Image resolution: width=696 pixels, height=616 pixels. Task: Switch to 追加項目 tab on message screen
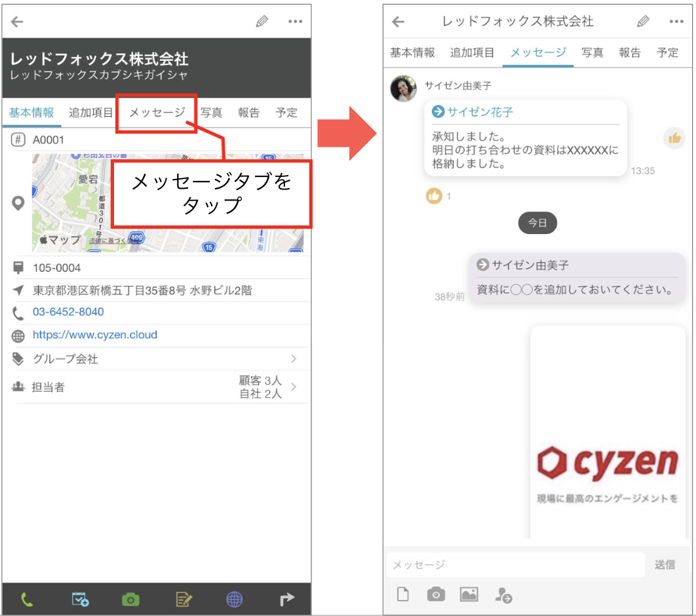pos(472,53)
